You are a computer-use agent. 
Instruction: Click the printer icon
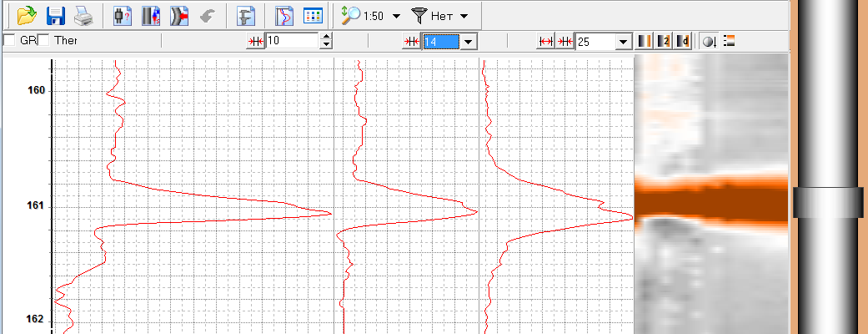click(83, 16)
